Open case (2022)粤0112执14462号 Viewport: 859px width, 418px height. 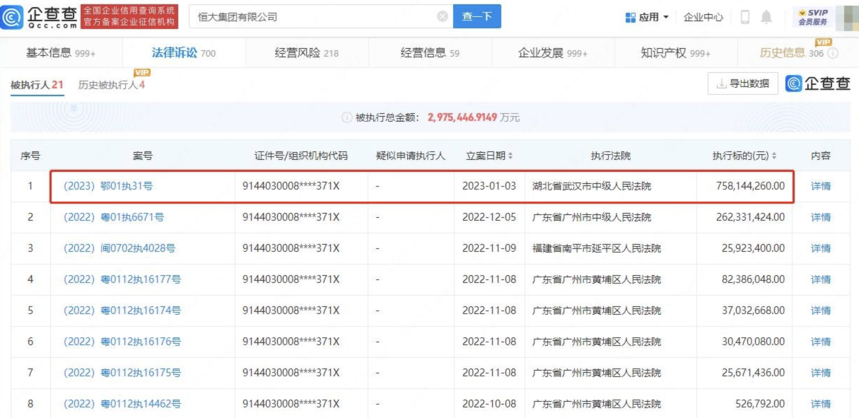pos(122,405)
